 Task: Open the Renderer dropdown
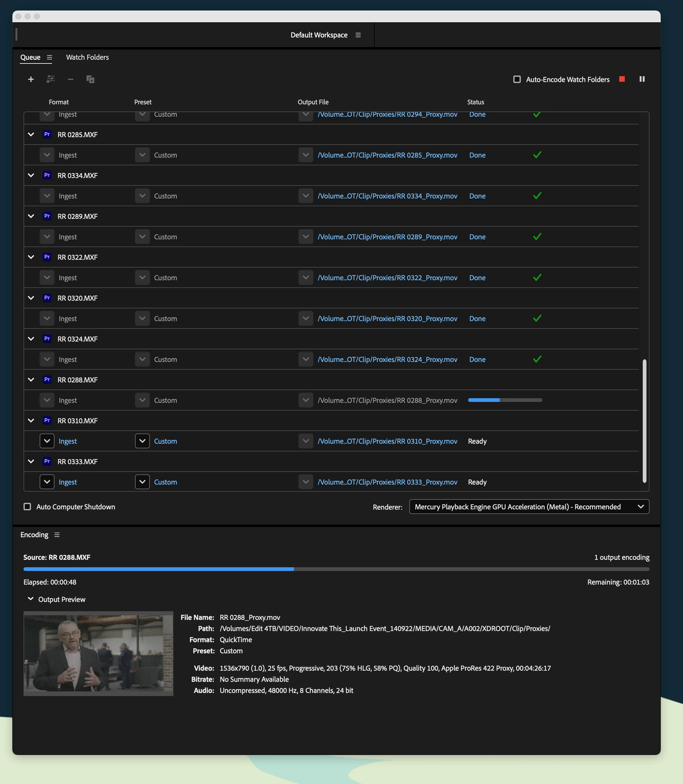pos(529,507)
